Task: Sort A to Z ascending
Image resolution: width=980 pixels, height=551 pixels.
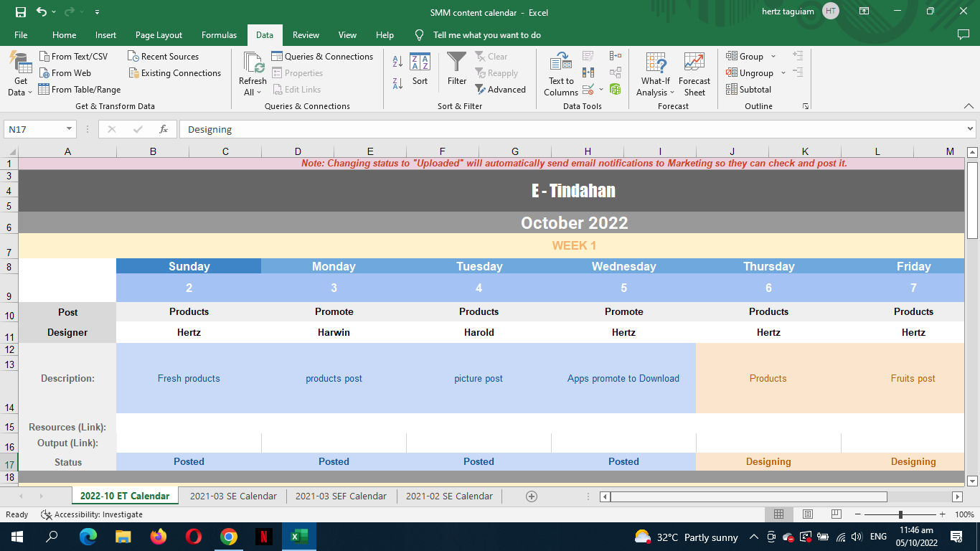Action: pos(397,62)
